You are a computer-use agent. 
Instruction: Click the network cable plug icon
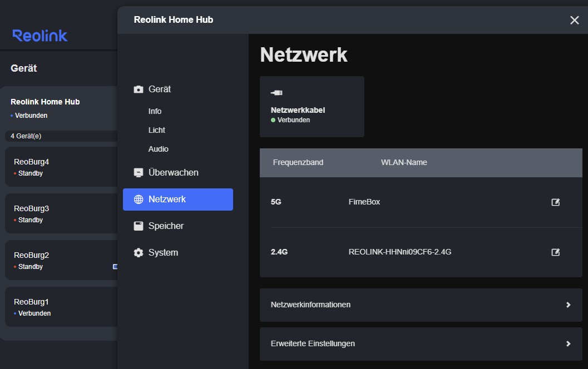click(x=276, y=92)
